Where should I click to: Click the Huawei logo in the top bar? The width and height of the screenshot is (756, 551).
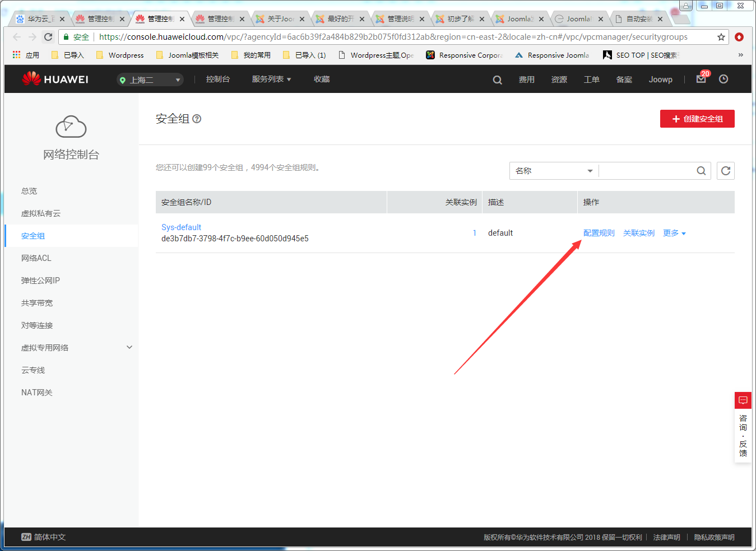point(54,78)
